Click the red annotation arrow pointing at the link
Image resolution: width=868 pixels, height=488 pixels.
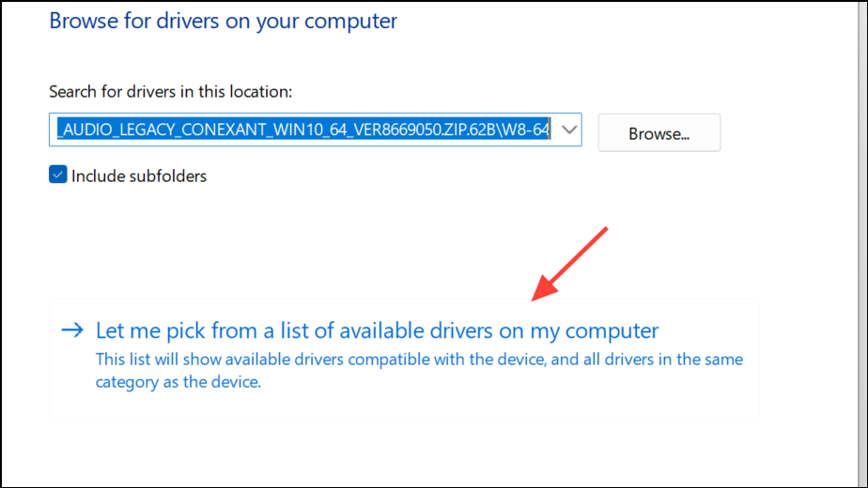(x=571, y=265)
